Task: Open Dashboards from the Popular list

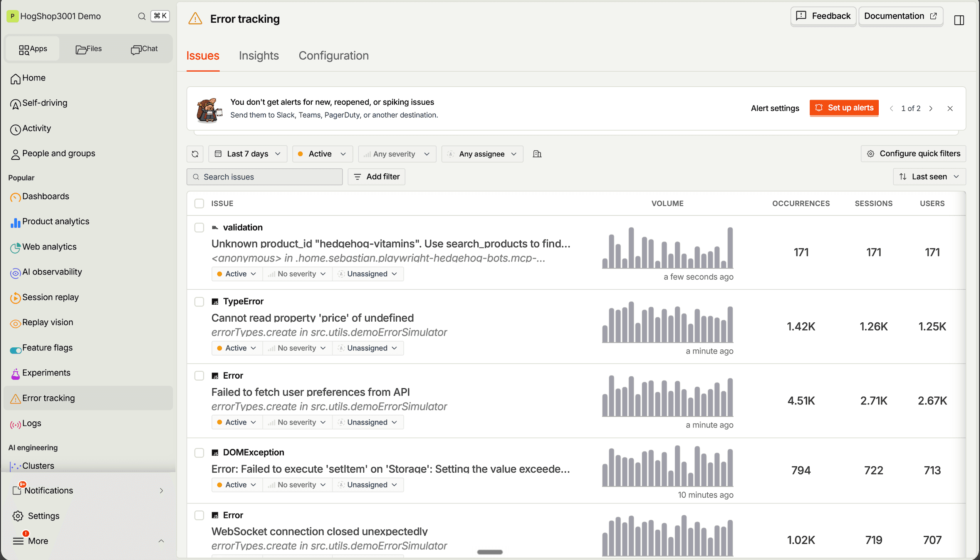Action: [88, 196]
